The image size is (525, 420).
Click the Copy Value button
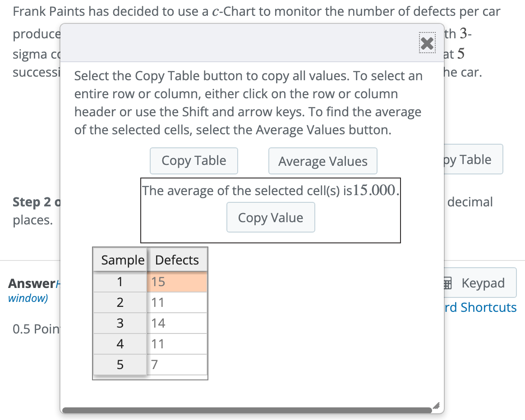tap(271, 217)
